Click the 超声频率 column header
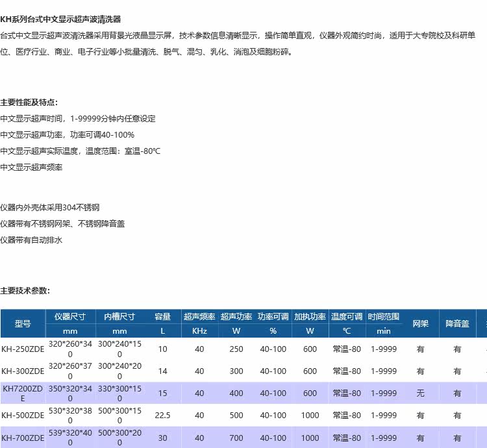The height and width of the screenshot is (448, 487). click(x=199, y=317)
